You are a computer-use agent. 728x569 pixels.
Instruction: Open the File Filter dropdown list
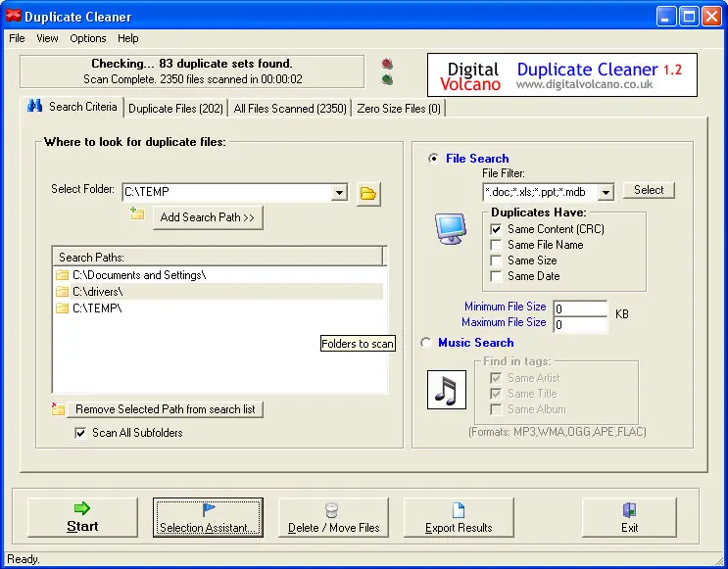[x=606, y=193]
